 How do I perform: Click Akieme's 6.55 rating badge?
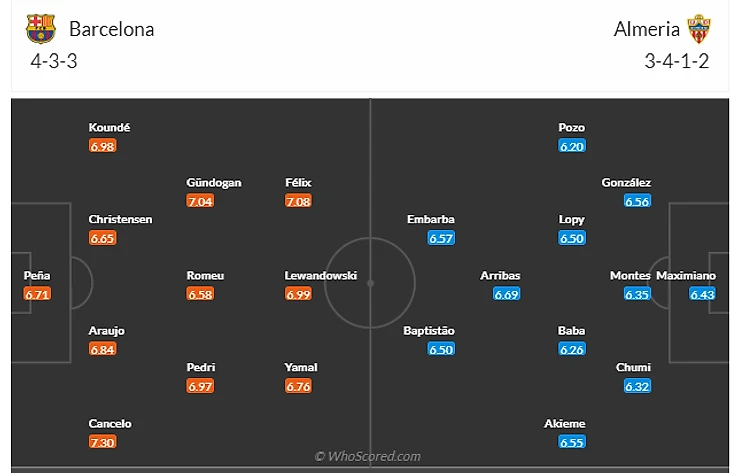572,442
